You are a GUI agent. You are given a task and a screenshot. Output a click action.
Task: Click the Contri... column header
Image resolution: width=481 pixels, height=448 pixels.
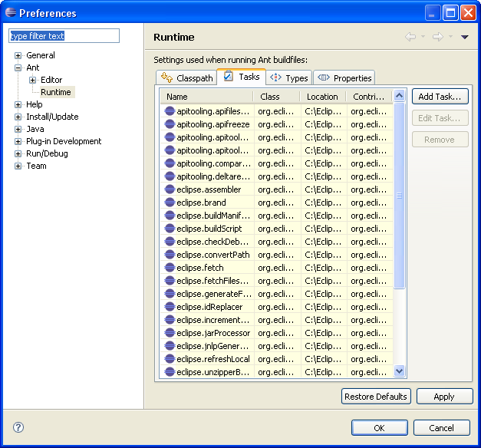click(369, 97)
